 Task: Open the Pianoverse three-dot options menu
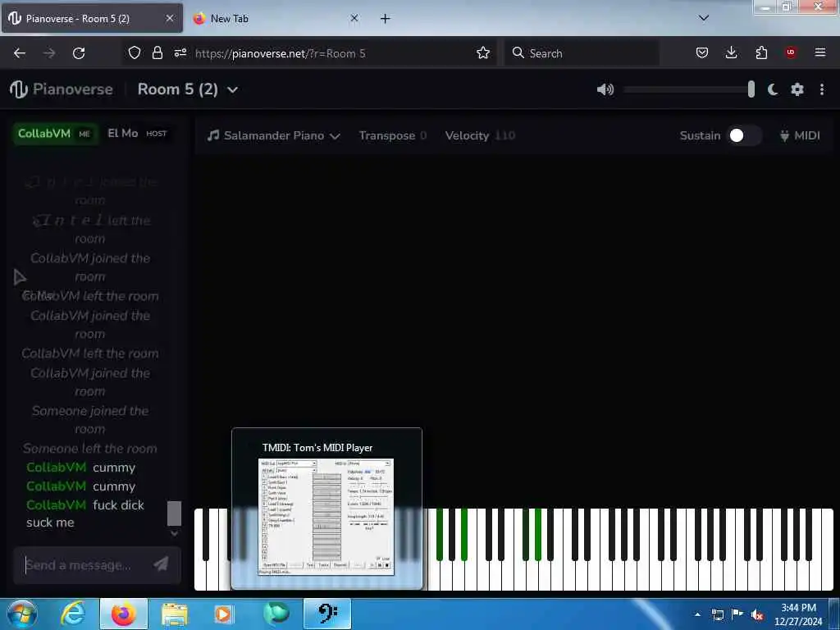[822, 89]
